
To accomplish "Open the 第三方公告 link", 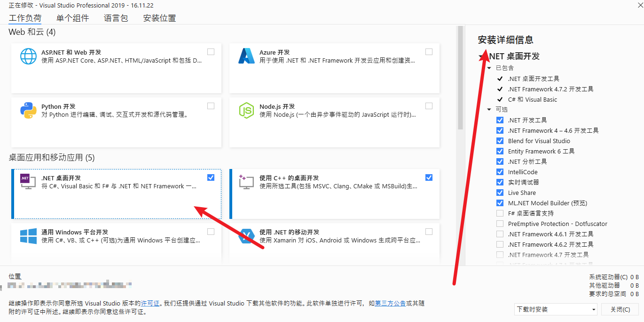I will click(x=390, y=304).
